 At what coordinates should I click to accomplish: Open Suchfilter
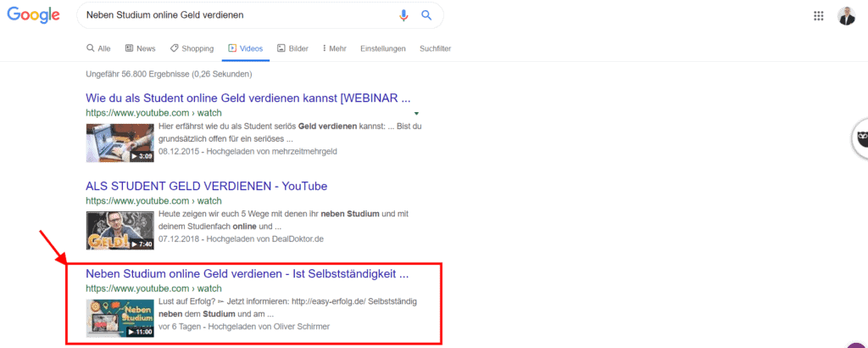[435, 48]
